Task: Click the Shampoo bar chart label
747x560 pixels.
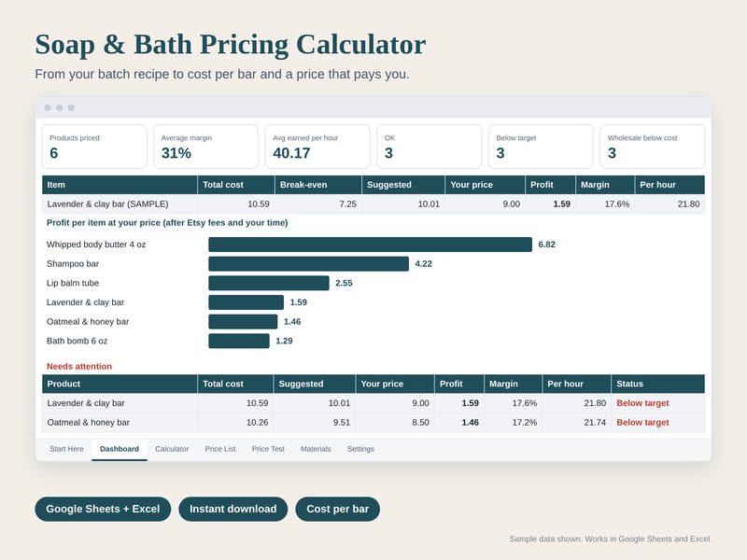Action: click(73, 264)
